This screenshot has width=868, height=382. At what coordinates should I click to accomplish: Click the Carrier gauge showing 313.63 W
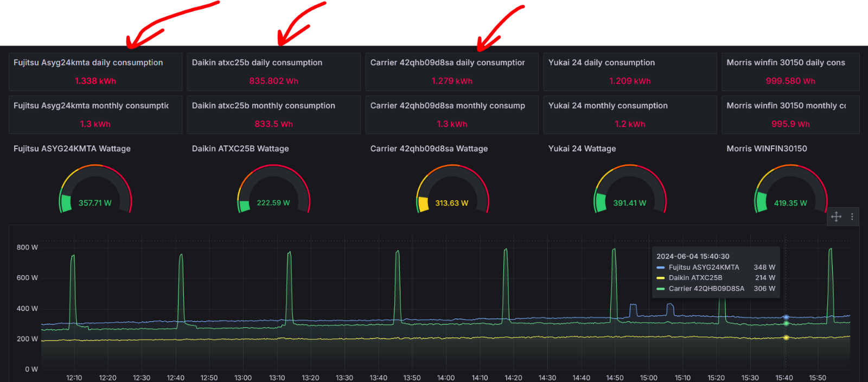point(452,189)
